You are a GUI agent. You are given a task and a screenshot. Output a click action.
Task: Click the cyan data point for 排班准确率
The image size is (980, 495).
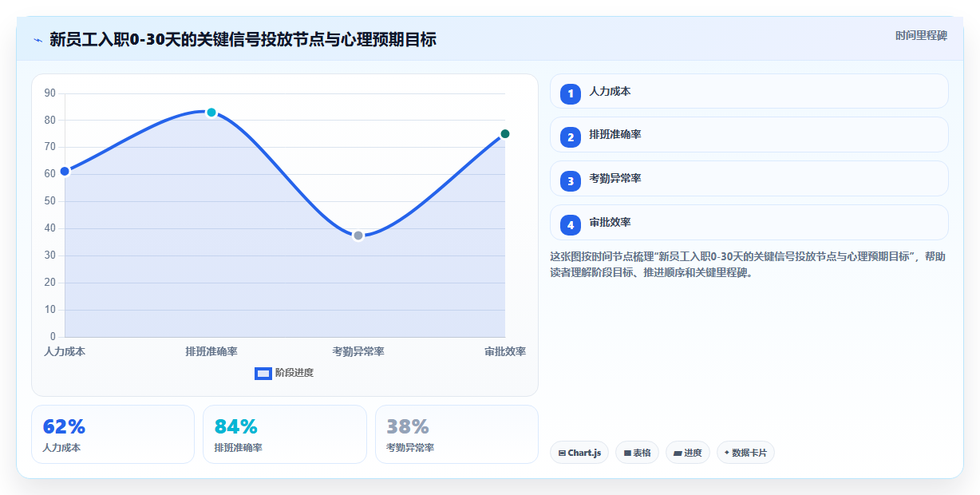[211, 113]
